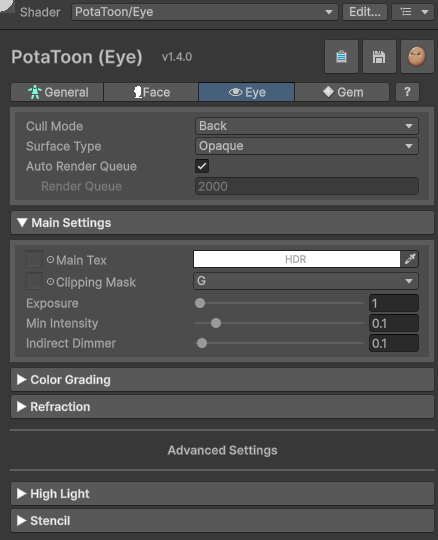Open the HDR color eyedropper tool
The image size is (438, 540).
coord(410,259)
